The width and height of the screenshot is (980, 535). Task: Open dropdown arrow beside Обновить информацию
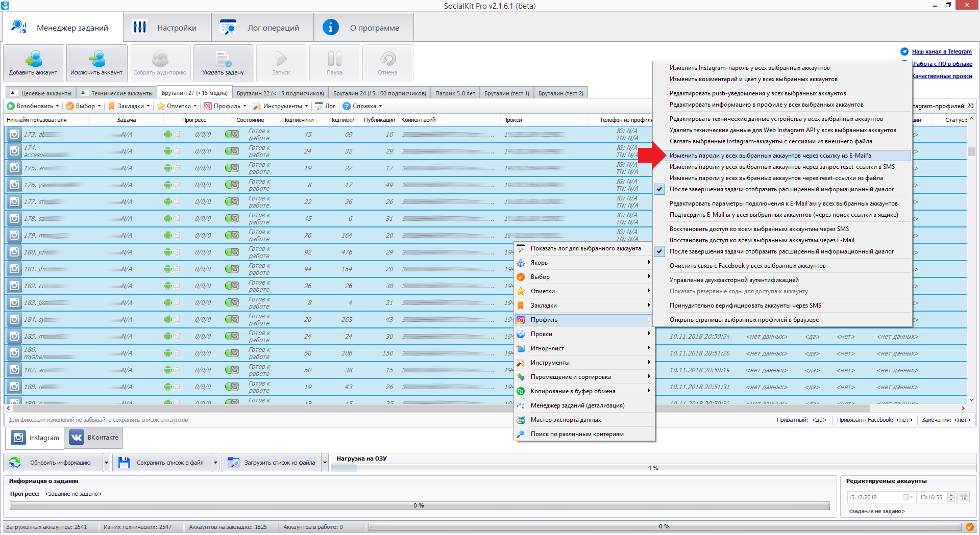(106, 463)
